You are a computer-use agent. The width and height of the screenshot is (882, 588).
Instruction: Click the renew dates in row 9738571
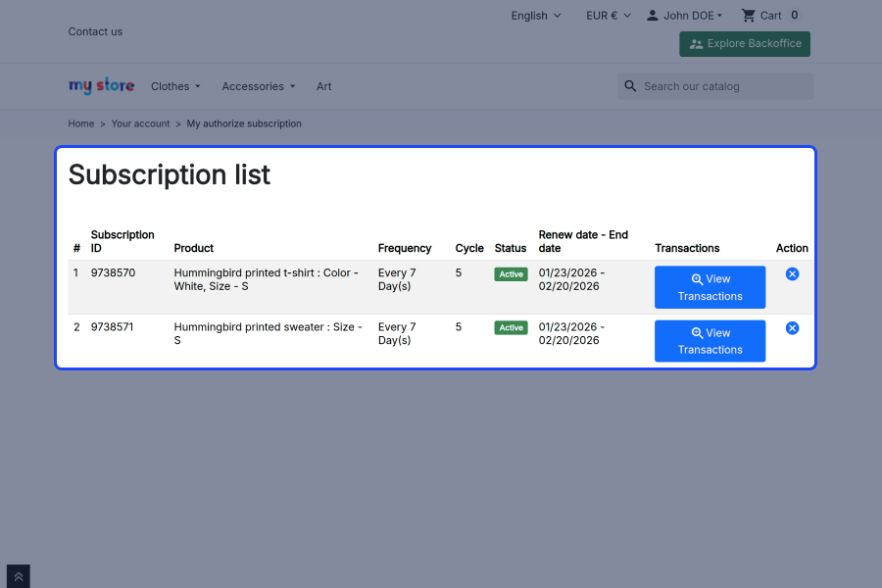click(x=571, y=333)
